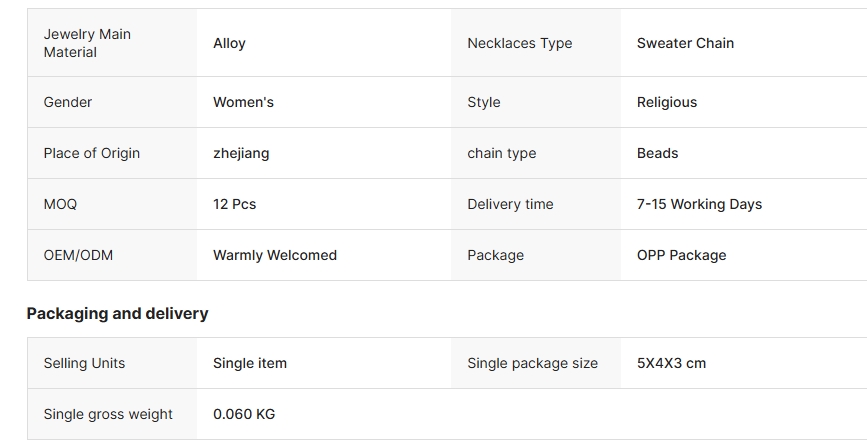The image size is (867, 446).
Task: Select the Alloy material value
Action: pos(229,43)
